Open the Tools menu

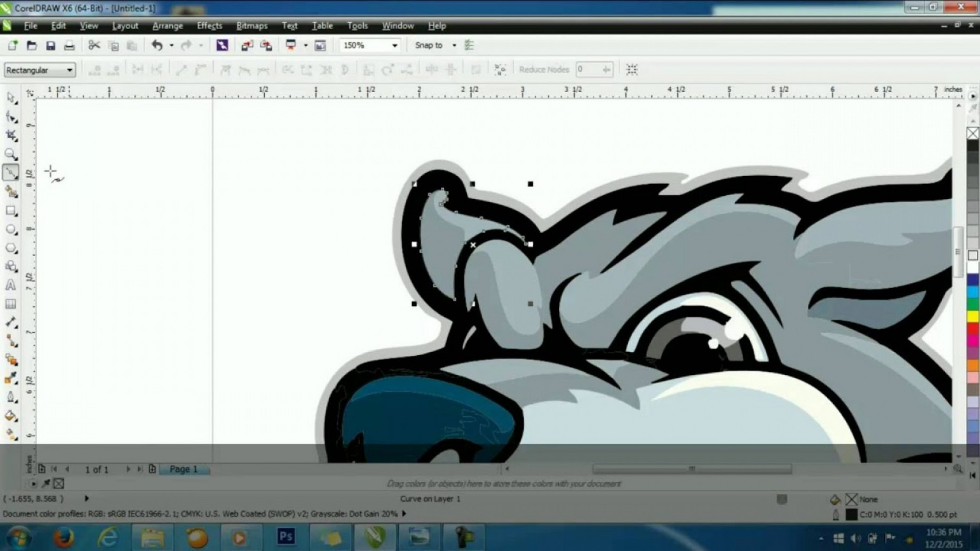357,26
